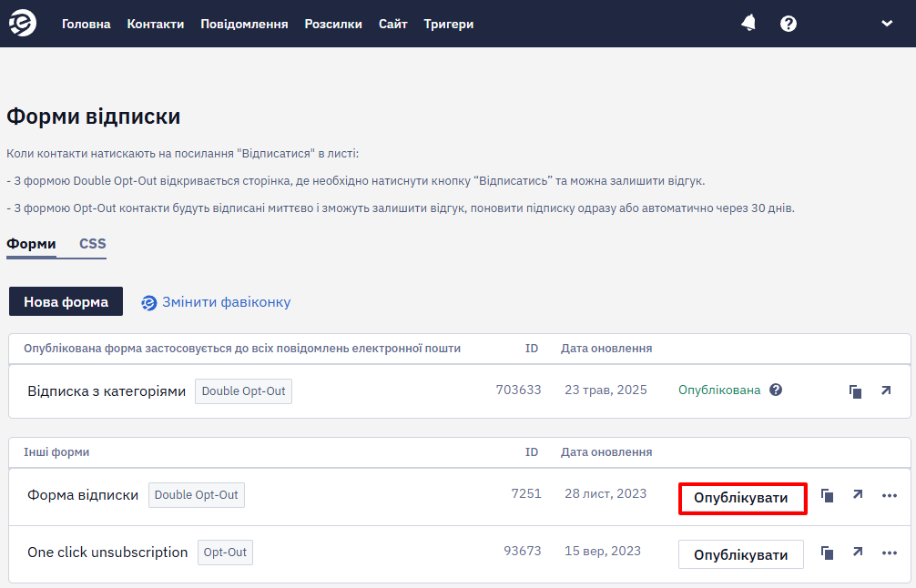Click the eSputnik logo icon
916x588 pixels.
23,24
